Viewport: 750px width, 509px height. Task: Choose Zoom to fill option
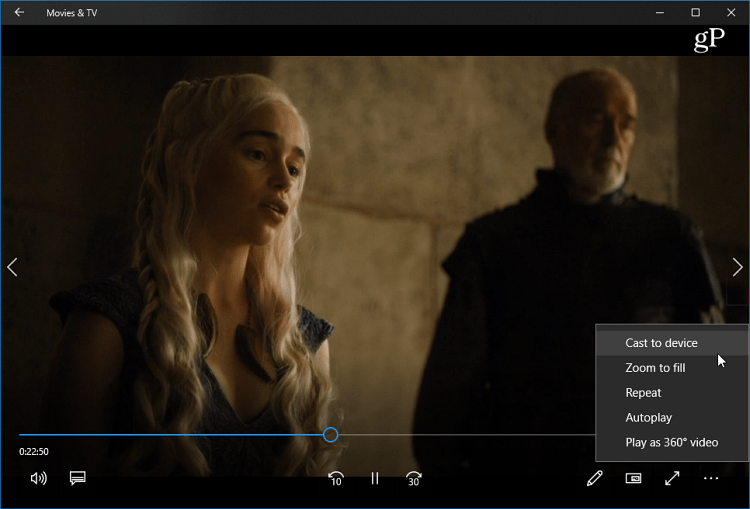[x=672, y=368]
